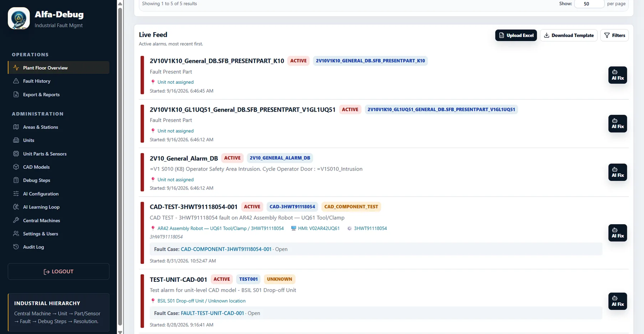Open the Filters panel
The height and width of the screenshot is (334, 644).
coord(614,35)
